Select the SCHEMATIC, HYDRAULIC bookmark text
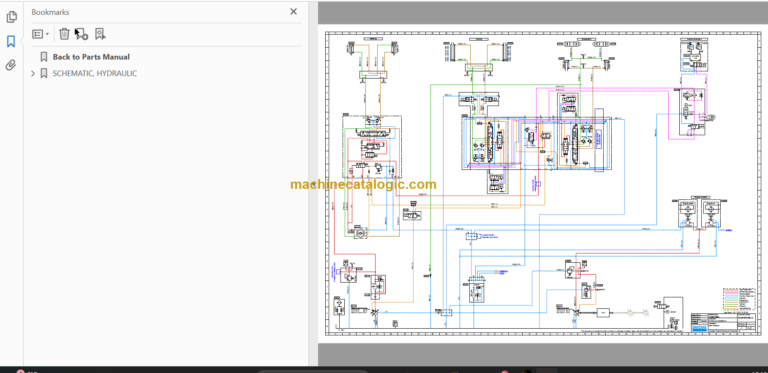This screenshot has height=373, width=768. [95, 73]
